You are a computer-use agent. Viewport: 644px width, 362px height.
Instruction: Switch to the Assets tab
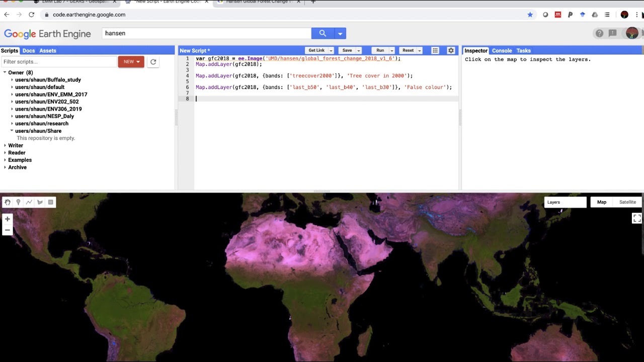[x=48, y=51]
